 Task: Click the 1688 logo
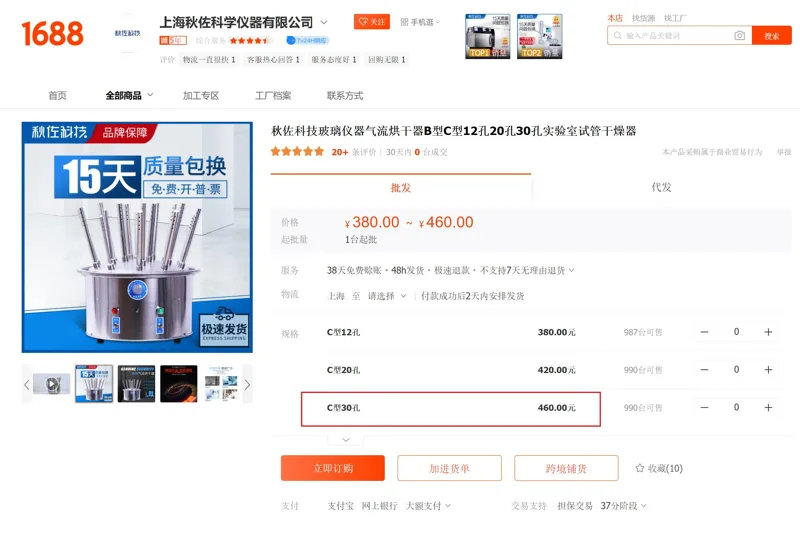(x=53, y=34)
